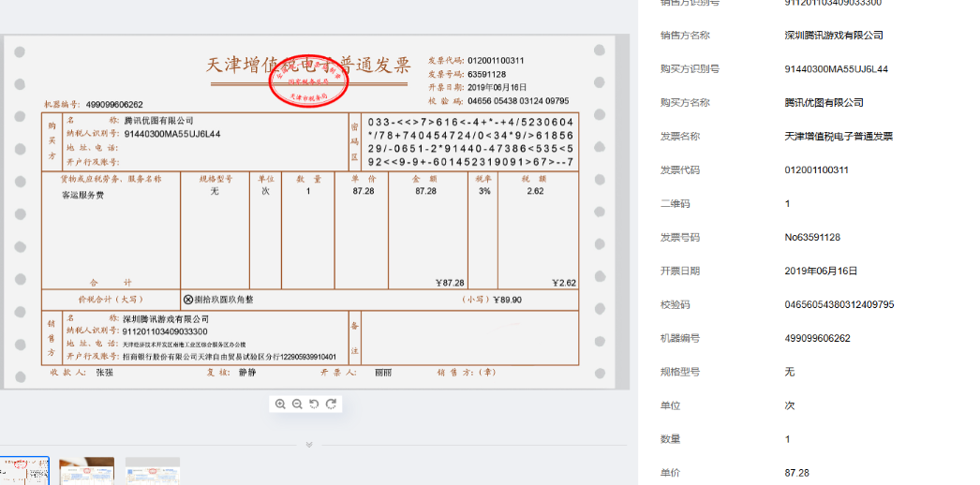The height and width of the screenshot is (485, 980).
Task: Click the invoice preview image title 天津增值税电子普通发票
Action: [308, 65]
